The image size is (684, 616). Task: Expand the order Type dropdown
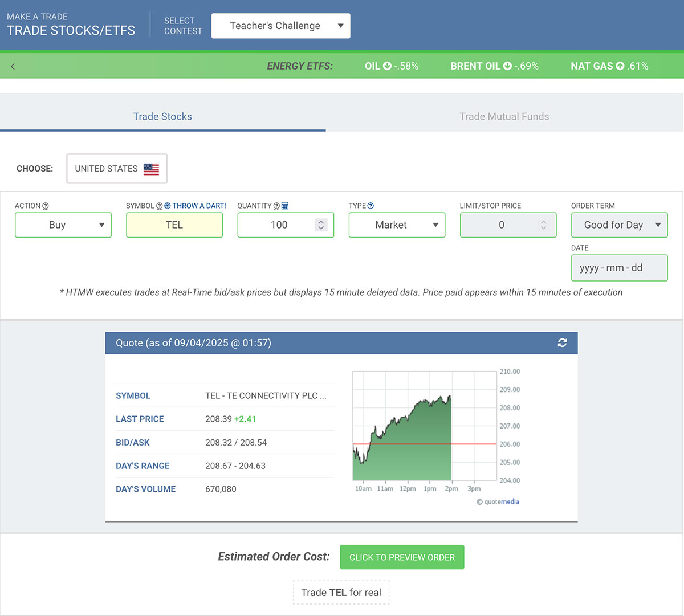[x=397, y=225]
